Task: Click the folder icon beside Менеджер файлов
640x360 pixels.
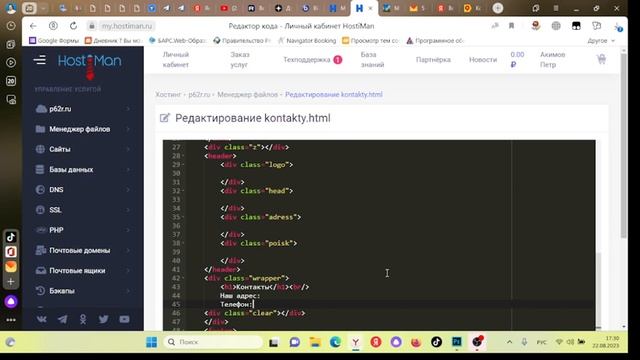Action: click(x=40, y=129)
